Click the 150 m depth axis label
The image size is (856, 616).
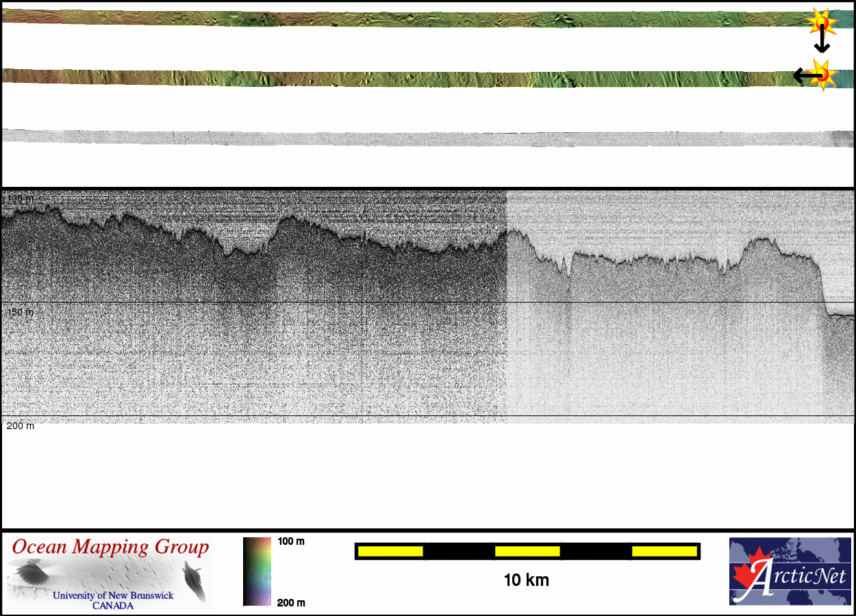pos(20,312)
